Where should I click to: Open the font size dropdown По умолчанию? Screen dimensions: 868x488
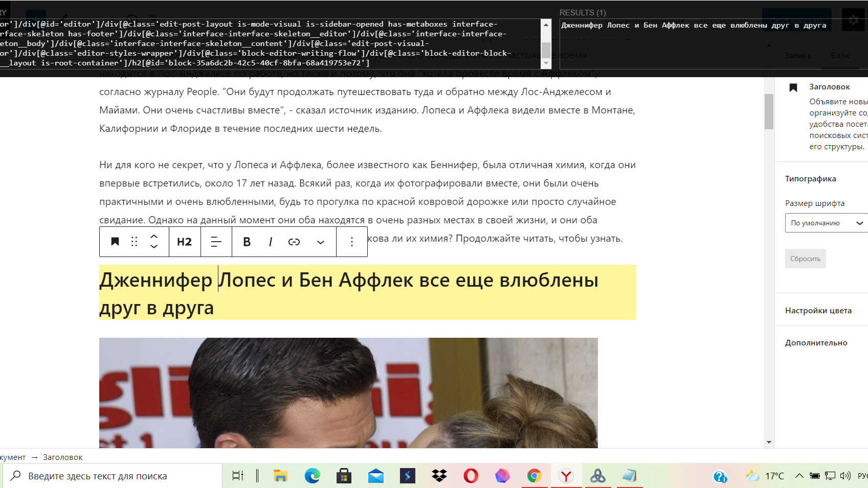(827, 223)
